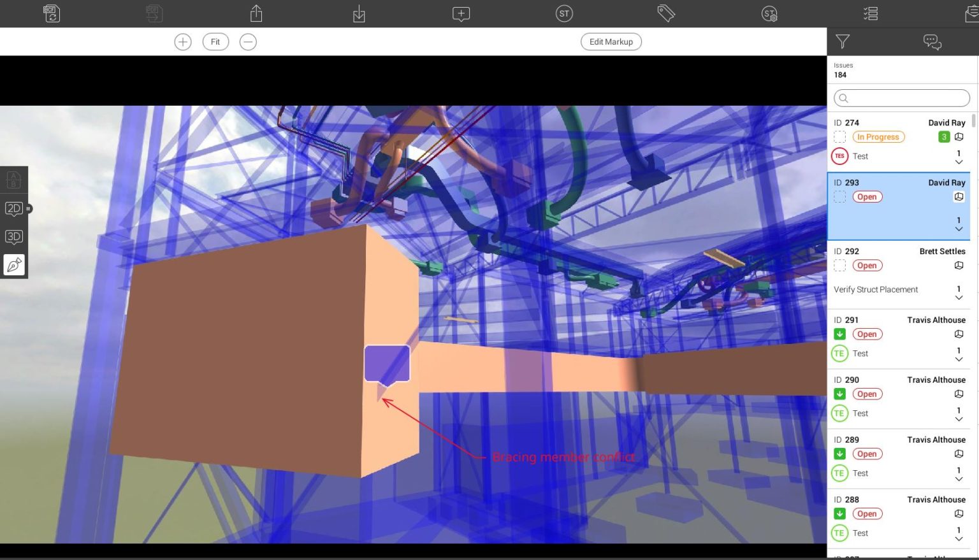Expand the 2D sheet list flyout
Image resolution: width=979 pixels, height=560 pixels.
tap(28, 208)
